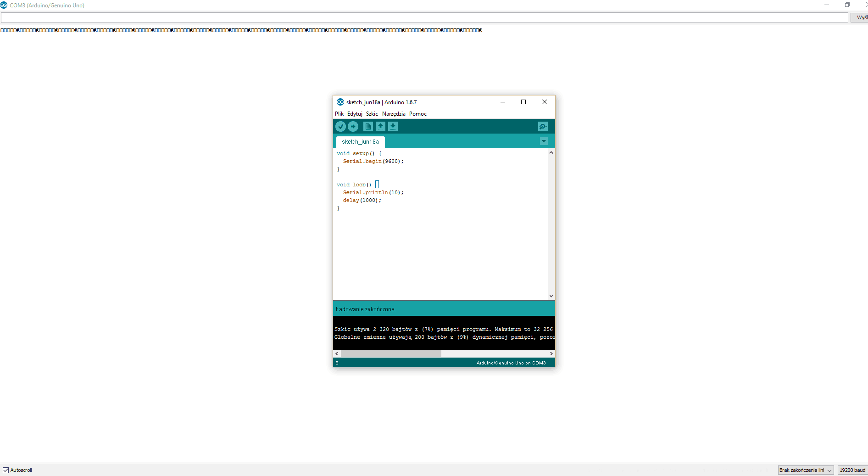Click the delay(1000); code line

coord(362,200)
